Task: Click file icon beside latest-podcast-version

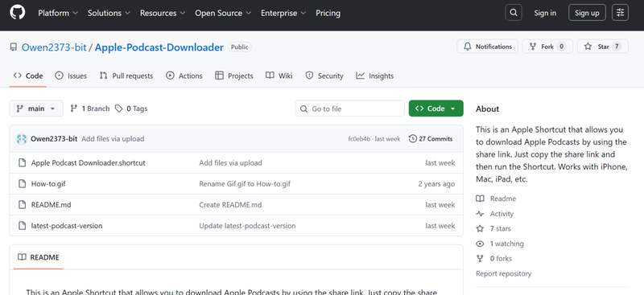Action: point(23,226)
